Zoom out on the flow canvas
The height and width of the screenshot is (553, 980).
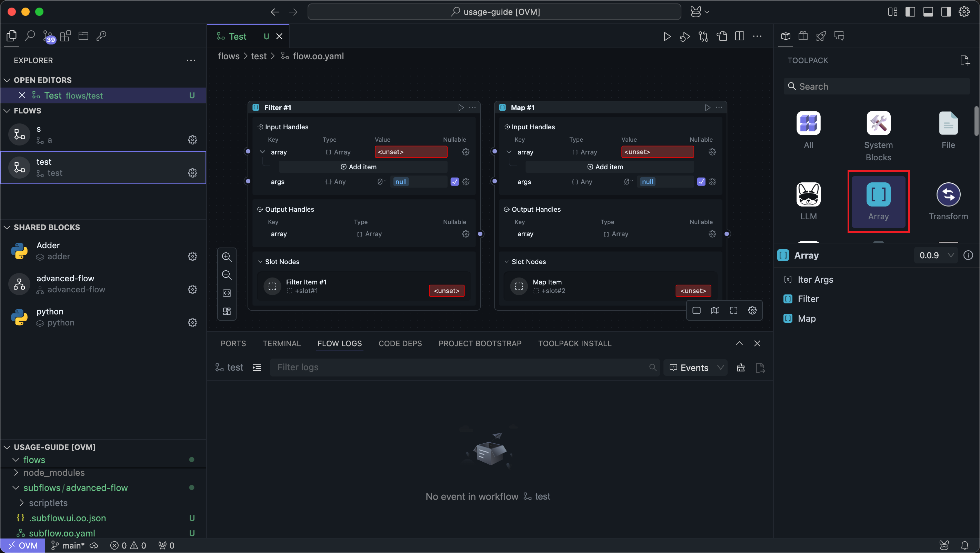(227, 275)
